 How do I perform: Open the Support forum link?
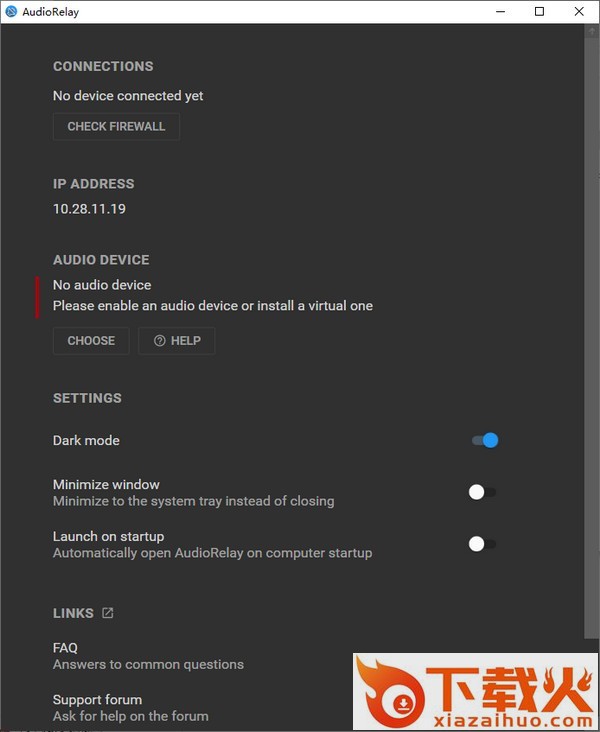[98, 700]
